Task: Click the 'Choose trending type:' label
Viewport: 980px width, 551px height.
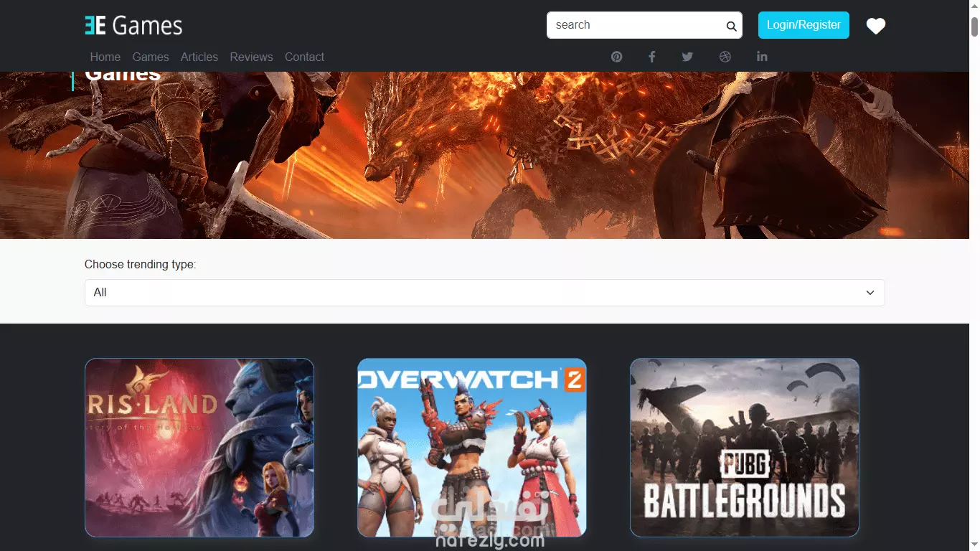Action: click(x=140, y=265)
